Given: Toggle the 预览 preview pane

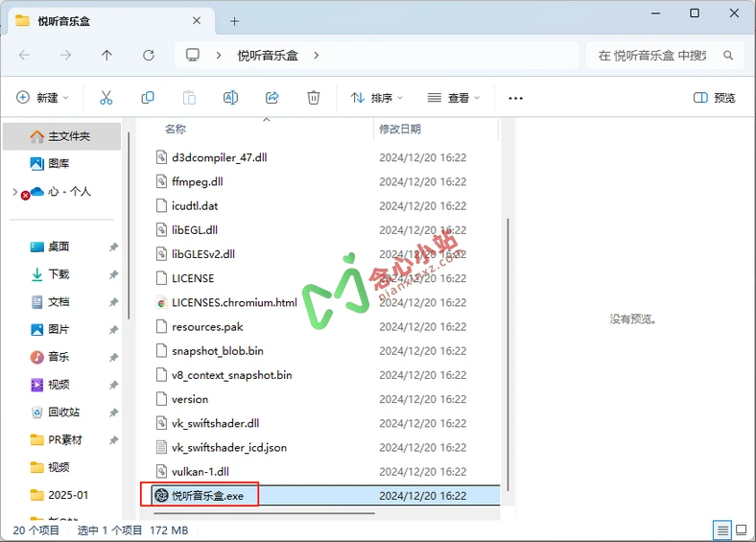Looking at the screenshot, I should click(714, 98).
